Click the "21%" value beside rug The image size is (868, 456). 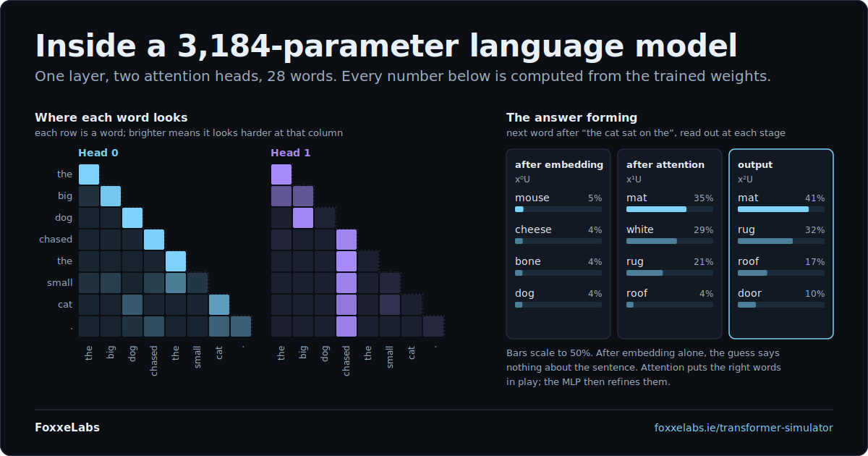703,261
